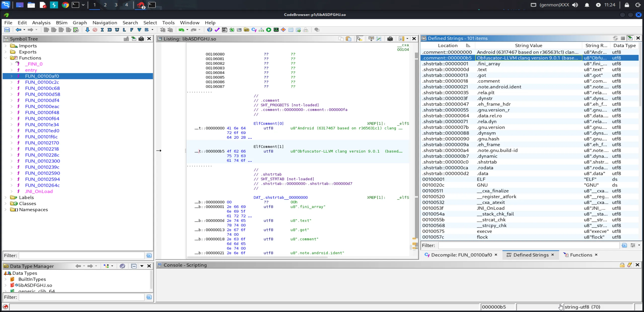Collapse the Functions folder node
The height and width of the screenshot is (312, 644).
click(x=6, y=58)
